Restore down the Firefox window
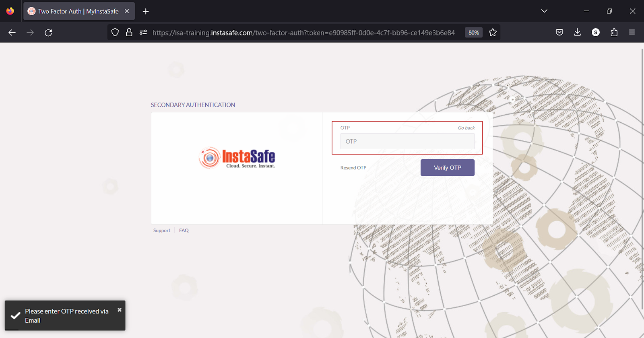 [609, 11]
